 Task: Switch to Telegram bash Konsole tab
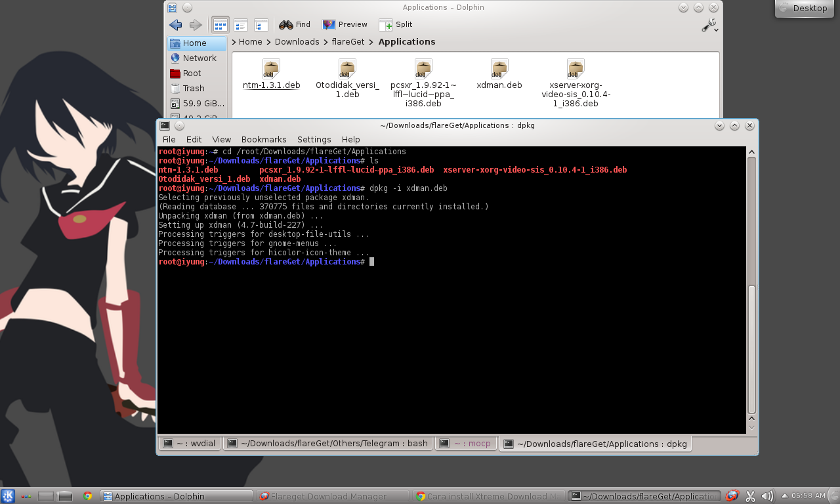(x=327, y=444)
